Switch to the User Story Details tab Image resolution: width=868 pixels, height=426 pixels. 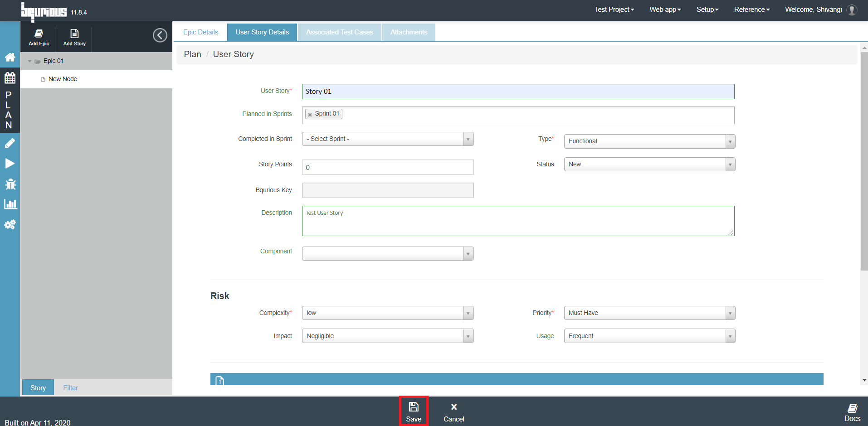[262, 32]
